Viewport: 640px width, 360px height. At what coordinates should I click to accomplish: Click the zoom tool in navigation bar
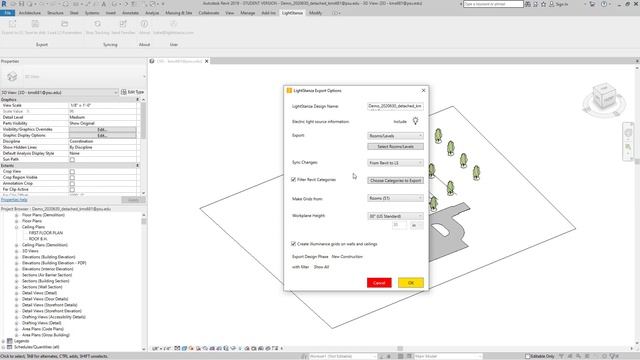[x=628, y=147]
